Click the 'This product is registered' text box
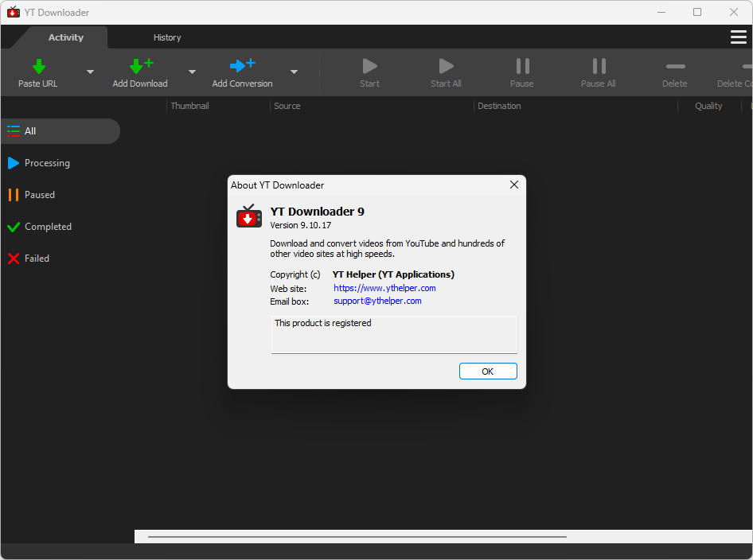The width and height of the screenshot is (753, 560). (394, 334)
